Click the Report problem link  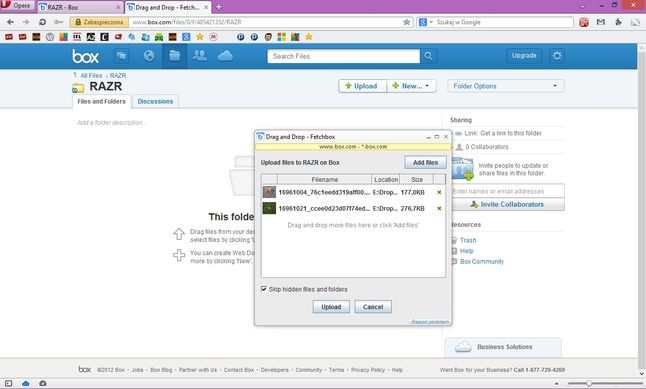coord(430,322)
